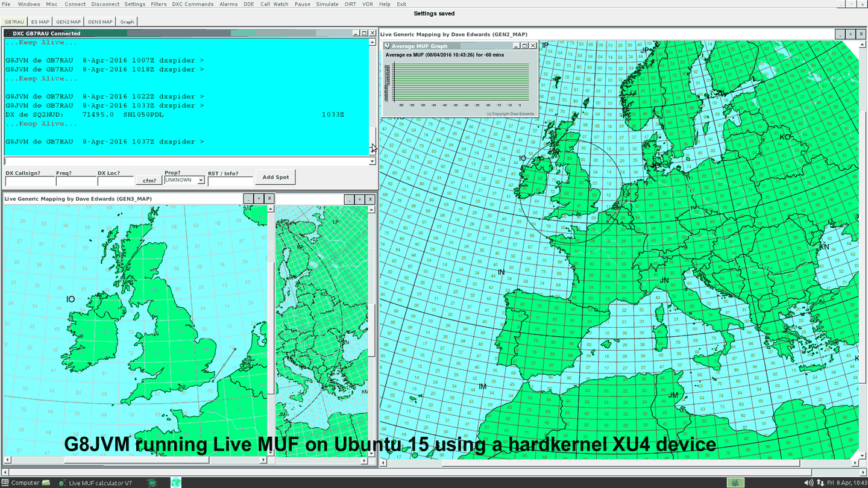Open the DX command line dropdown arrow
868x488 pixels.
point(372,161)
